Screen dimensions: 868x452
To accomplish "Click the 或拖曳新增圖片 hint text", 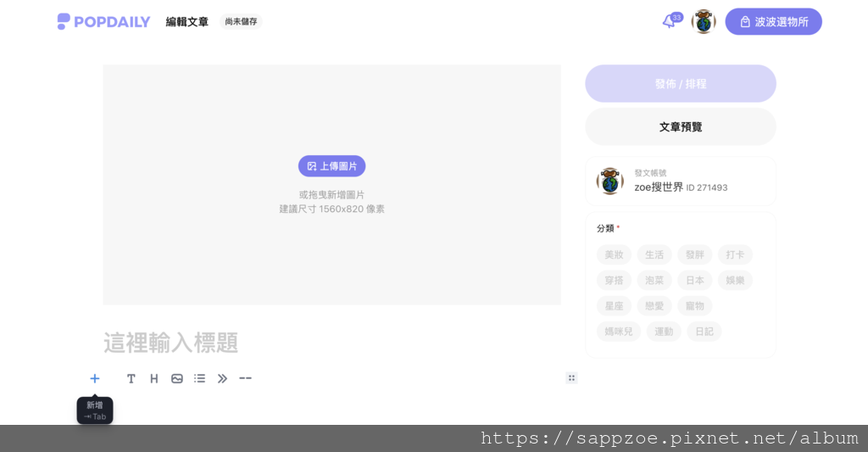I will [x=331, y=194].
